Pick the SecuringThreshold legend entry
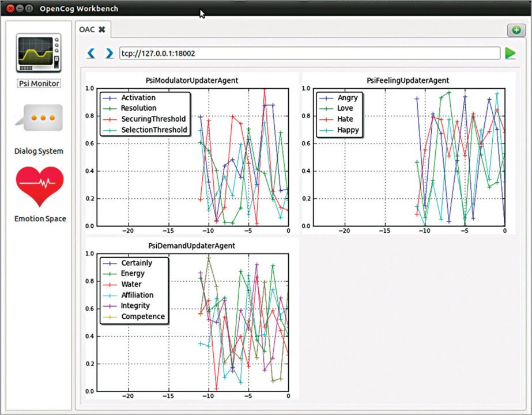Viewport: 532px width, 415px height. [153, 119]
